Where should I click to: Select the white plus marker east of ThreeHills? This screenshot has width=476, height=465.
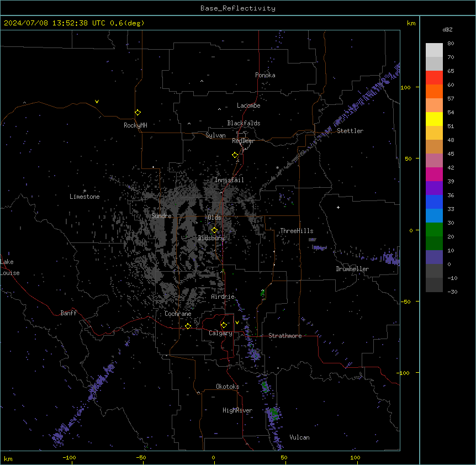338,207
